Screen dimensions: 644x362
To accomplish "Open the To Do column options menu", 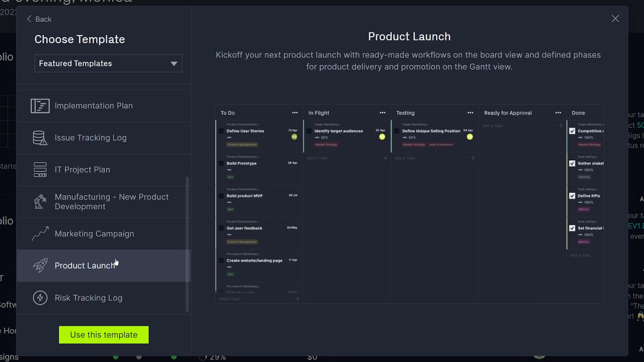I will 295,113.
